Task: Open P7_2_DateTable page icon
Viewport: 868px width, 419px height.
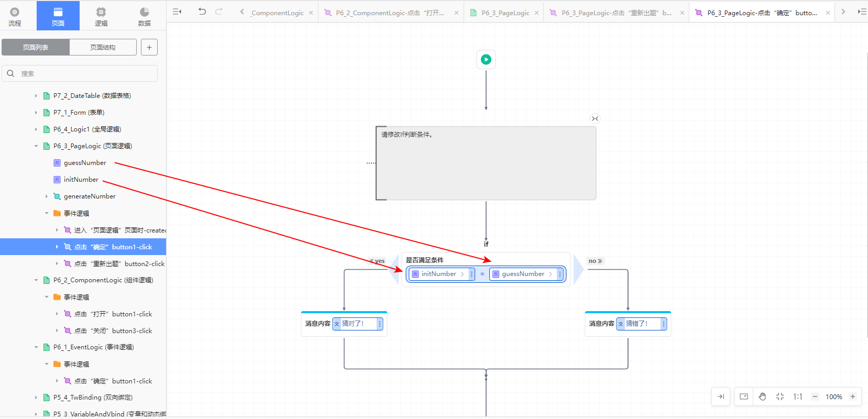Action: [x=47, y=96]
